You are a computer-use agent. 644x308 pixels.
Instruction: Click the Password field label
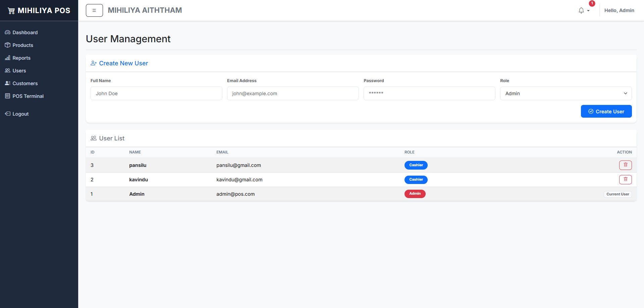(374, 81)
